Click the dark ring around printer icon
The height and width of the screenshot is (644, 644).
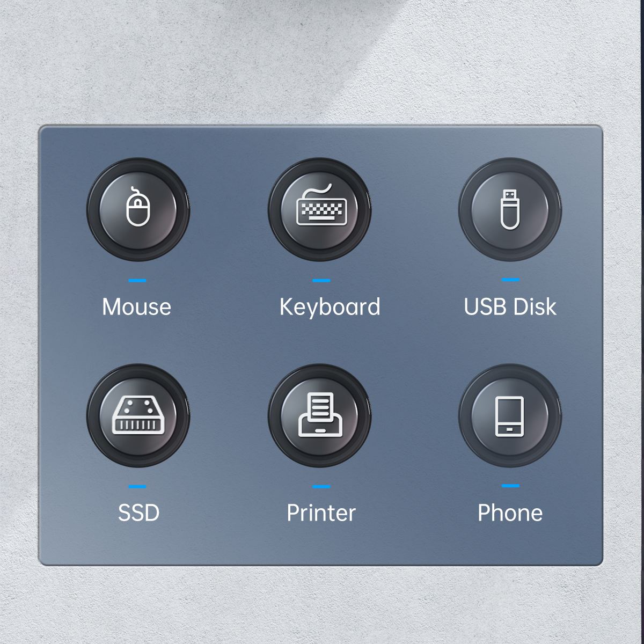pyautogui.click(x=274, y=416)
